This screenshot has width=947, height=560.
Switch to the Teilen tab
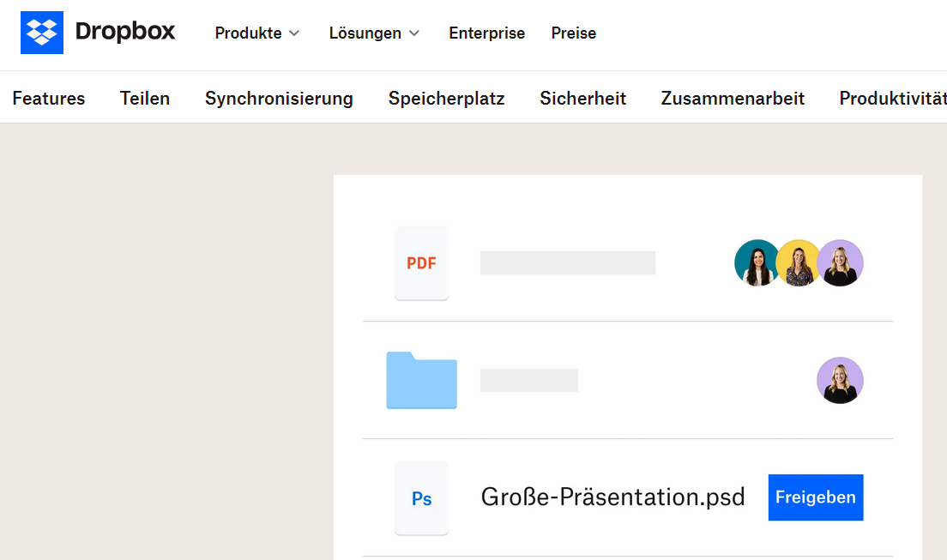[145, 98]
